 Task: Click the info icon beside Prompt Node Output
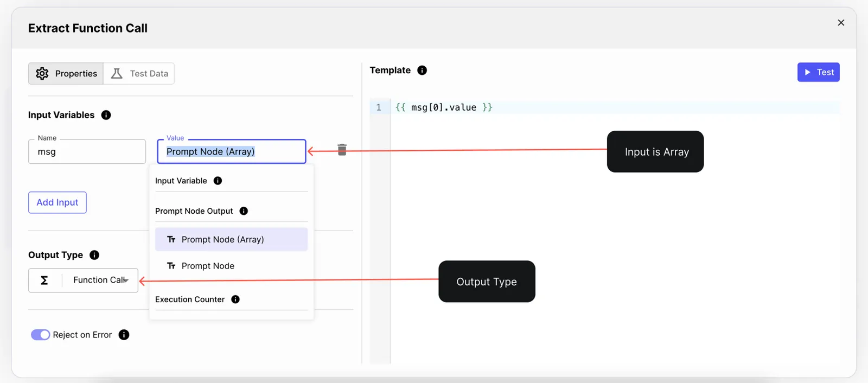click(x=244, y=211)
